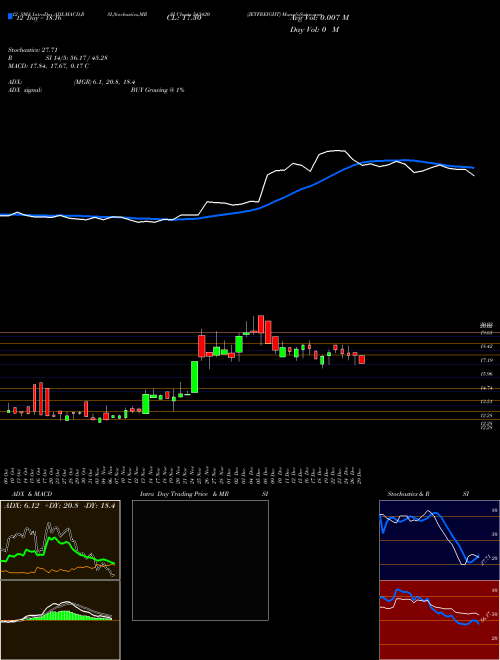500x660 pixels.
Task: Click the ADX indicator chart panel
Action: 60,540
